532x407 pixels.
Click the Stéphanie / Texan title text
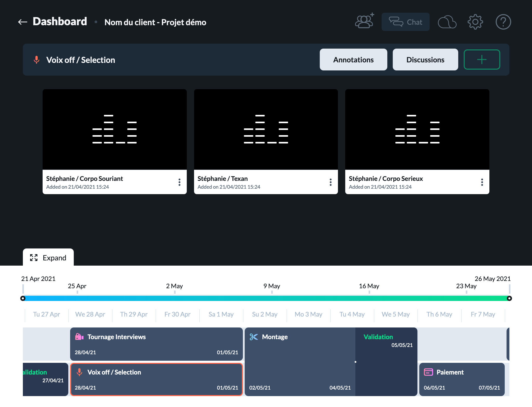click(x=223, y=179)
